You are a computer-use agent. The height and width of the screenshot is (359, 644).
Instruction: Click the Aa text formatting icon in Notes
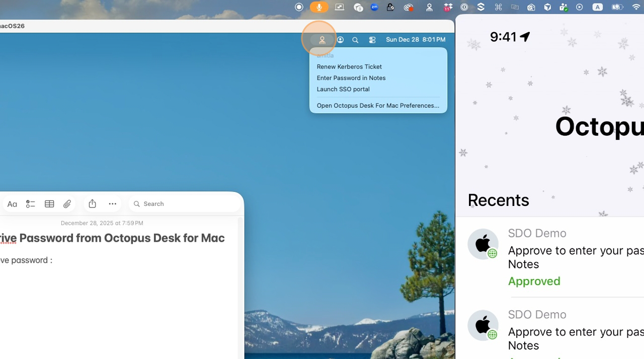click(12, 203)
